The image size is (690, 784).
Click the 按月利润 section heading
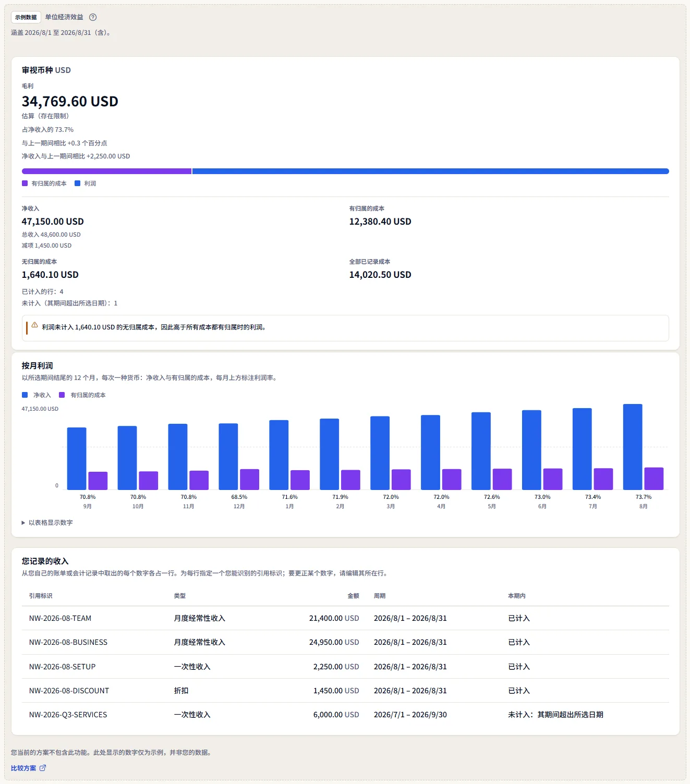[x=37, y=365]
